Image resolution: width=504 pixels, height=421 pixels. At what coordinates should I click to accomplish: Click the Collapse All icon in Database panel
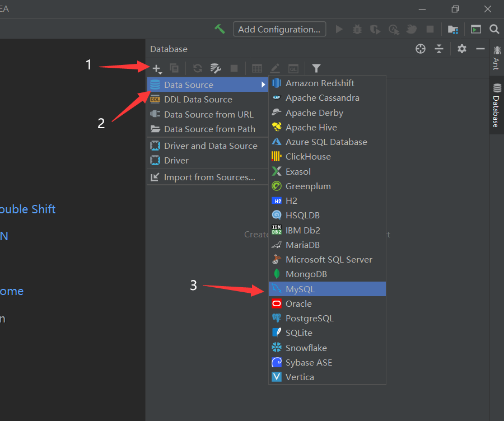tap(438, 49)
